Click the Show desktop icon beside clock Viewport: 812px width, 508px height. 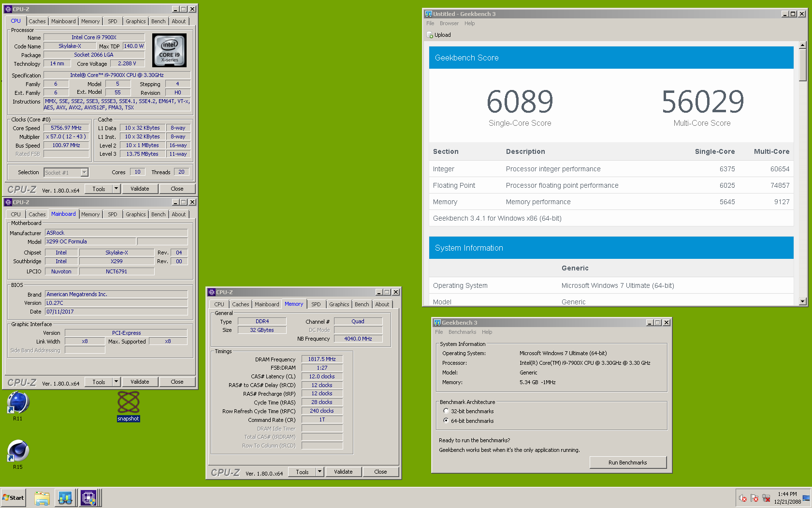[x=806, y=498]
